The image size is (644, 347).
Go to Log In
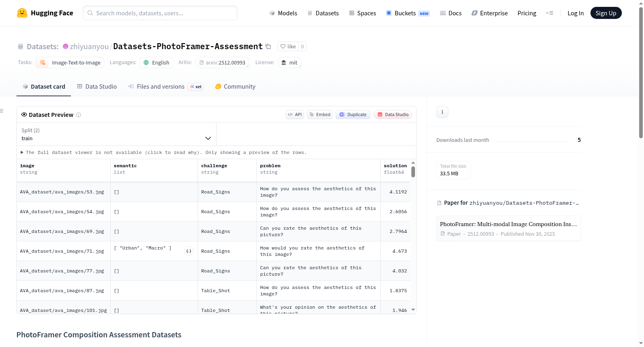[576, 13]
